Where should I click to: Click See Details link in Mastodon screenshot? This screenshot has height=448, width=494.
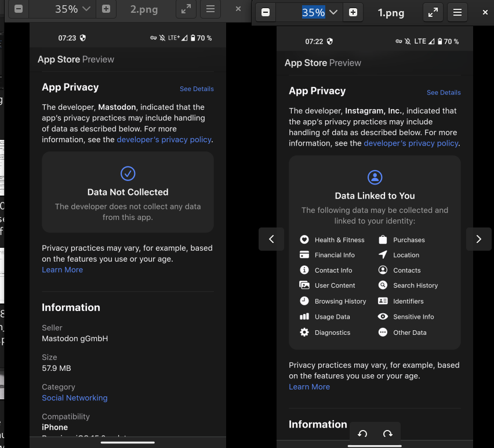point(197,89)
